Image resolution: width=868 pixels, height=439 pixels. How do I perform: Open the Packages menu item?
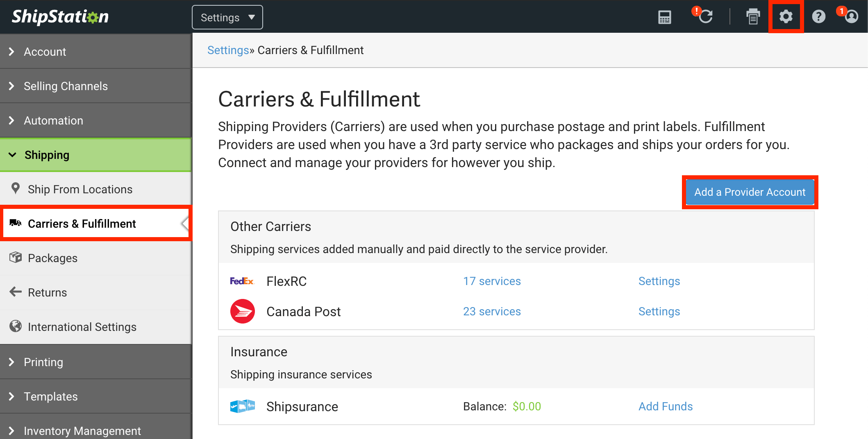click(x=52, y=258)
